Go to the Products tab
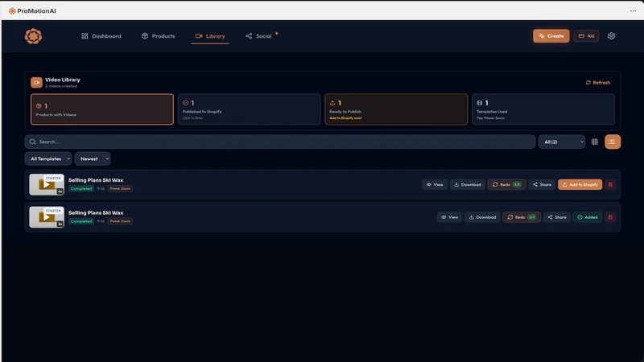The height and width of the screenshot is (362, 644). [158, 36]
